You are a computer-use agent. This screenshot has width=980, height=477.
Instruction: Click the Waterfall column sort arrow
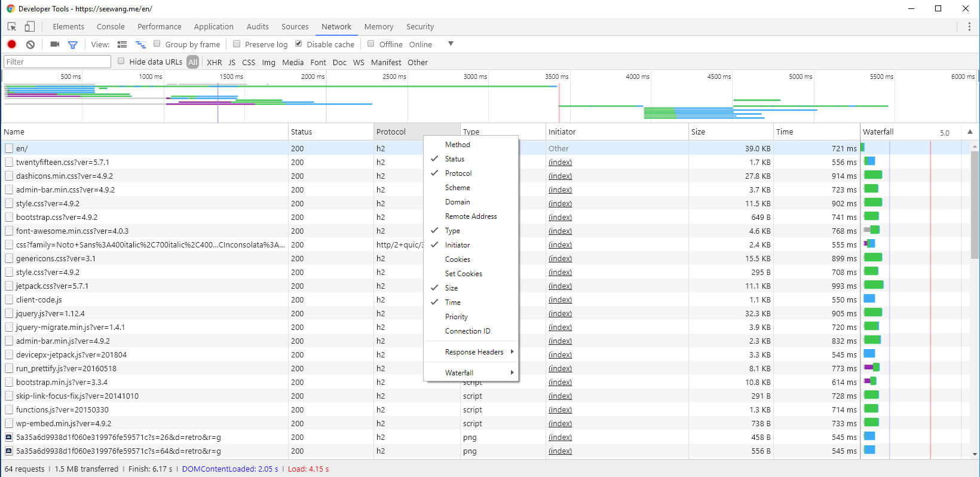pyautogui.click(x=970, y=132)
